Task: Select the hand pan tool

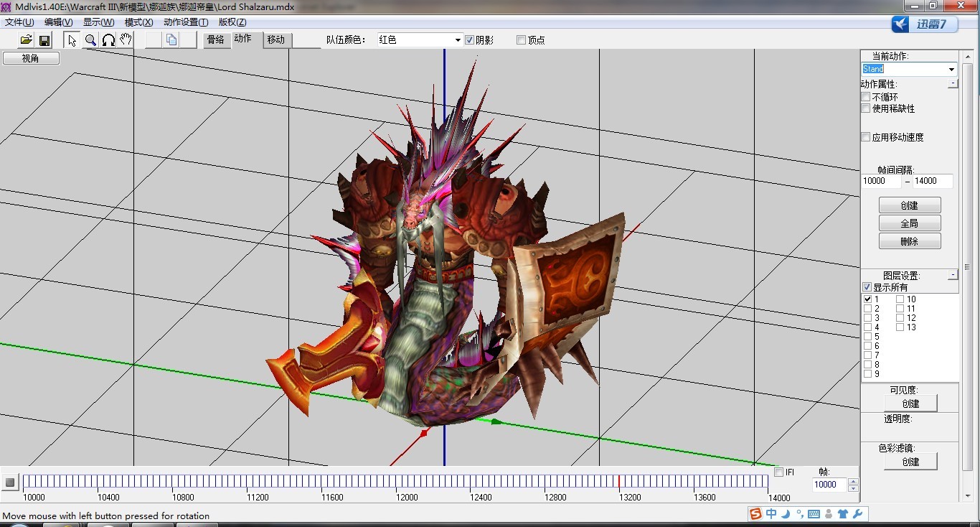Action: [x=126, y=40]
